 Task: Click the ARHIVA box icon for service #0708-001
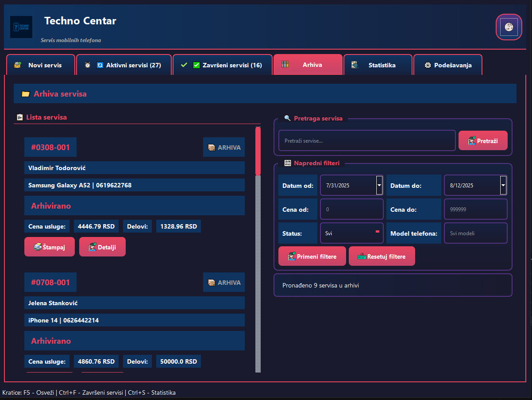coord(212,282)
